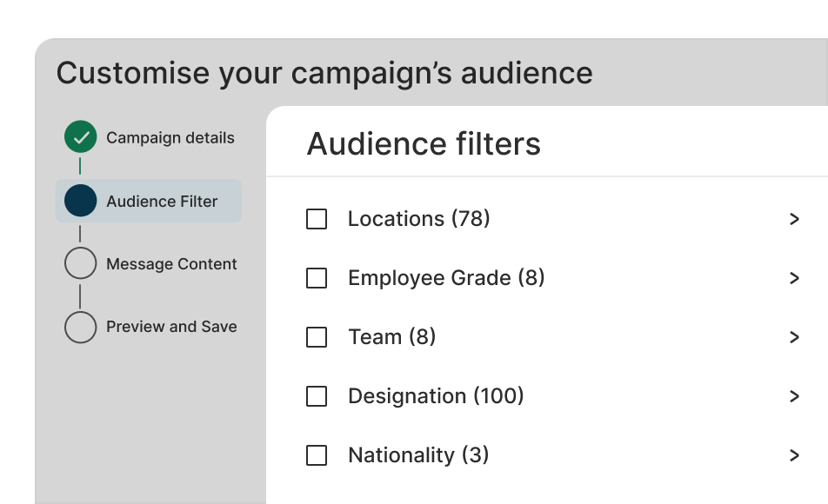The image size is (828, 504).
Task: Click the Team (8) label text
Action: 391,336
